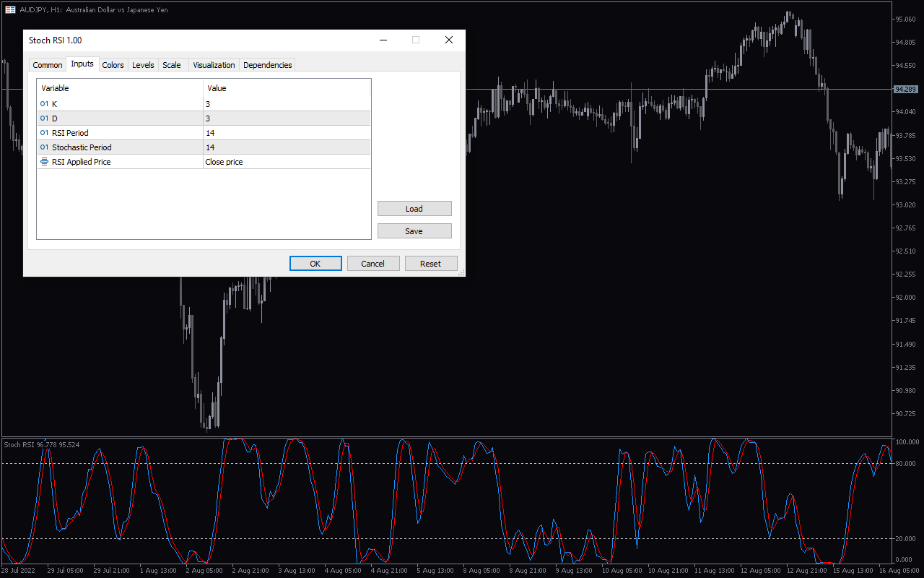Open the RSI Applied Price value Close price

click(x=287, y=162)
